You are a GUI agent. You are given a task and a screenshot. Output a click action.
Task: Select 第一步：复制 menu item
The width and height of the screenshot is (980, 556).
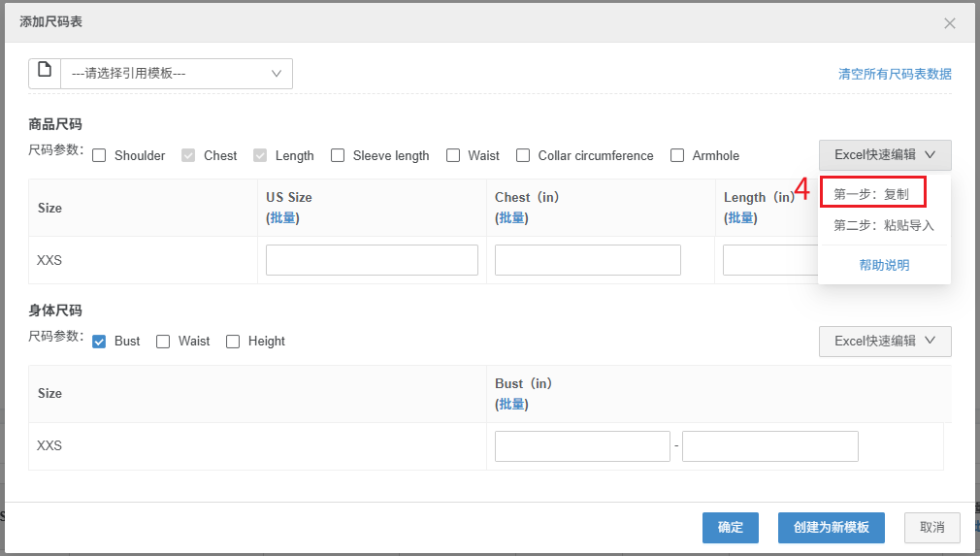pos(871,194)
